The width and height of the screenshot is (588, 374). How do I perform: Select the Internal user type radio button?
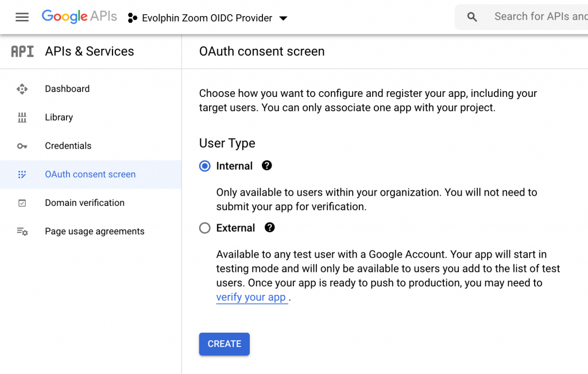(x=205, y=166)
